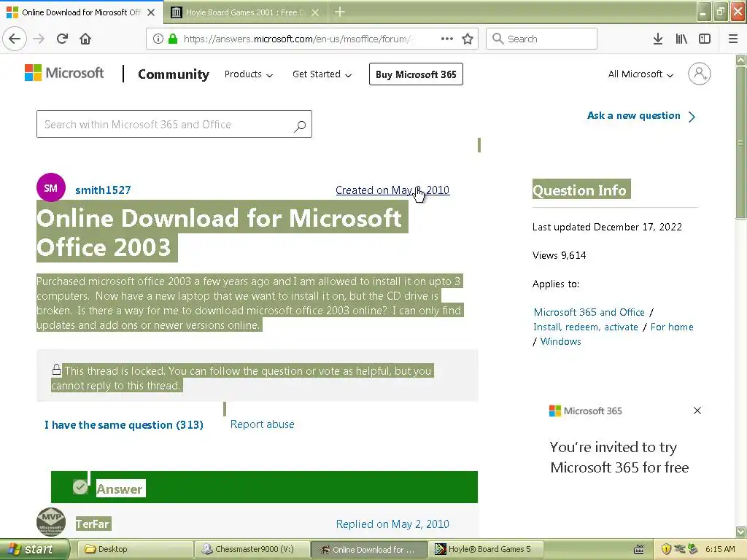Click the SM user avatar

pyautogui.click(x=51, y=187)
